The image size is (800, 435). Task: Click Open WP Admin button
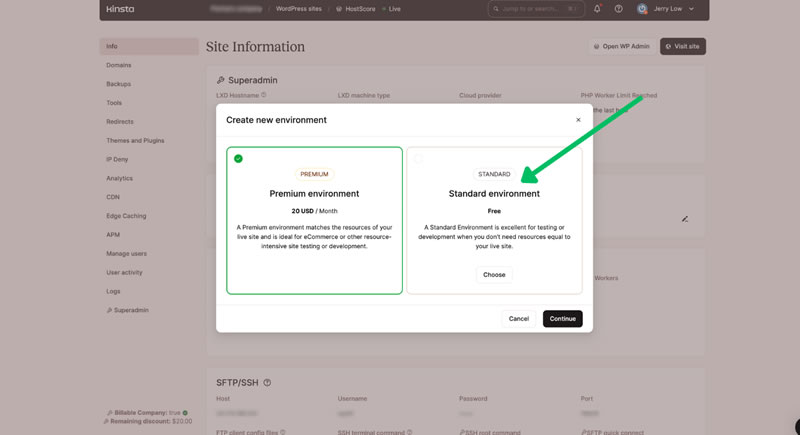(621, 46)
